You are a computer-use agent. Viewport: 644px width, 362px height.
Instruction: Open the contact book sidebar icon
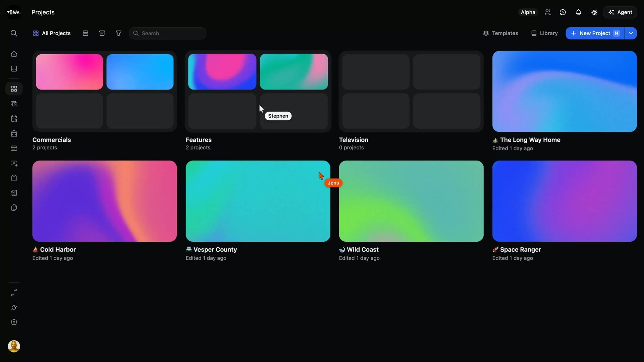pos(14,193)
